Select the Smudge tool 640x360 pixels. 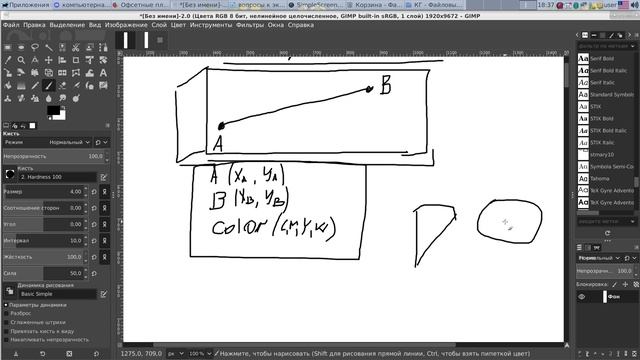pyautogui.click(x=62, y=98)
